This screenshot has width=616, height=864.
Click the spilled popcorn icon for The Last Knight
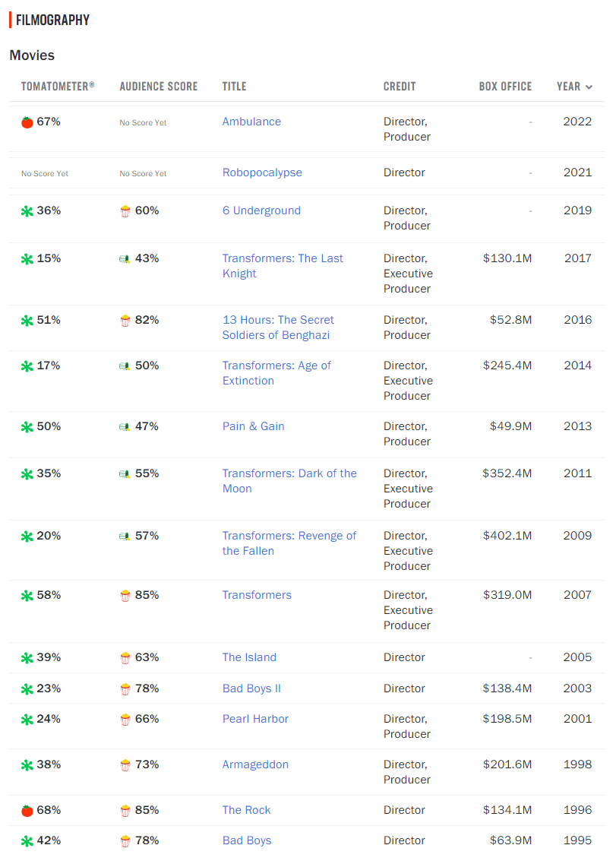coord(125,259)
